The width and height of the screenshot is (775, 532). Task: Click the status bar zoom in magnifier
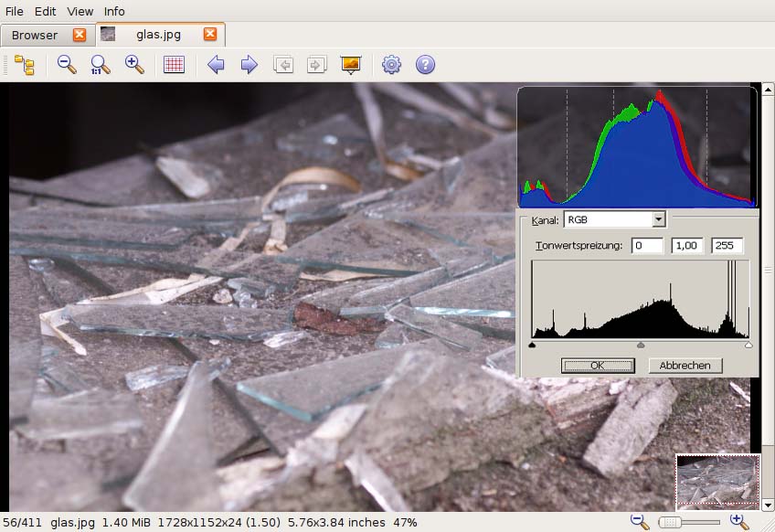739,522
